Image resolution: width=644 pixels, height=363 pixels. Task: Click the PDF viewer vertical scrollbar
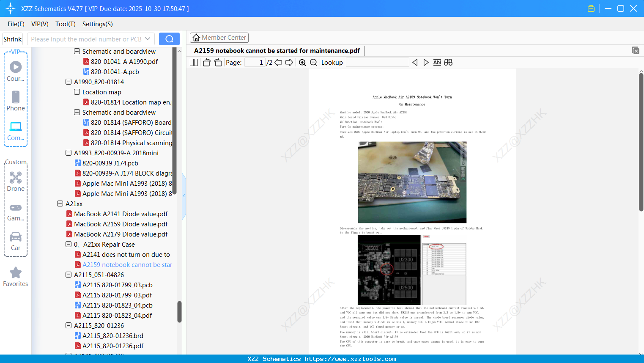point(641,142)
